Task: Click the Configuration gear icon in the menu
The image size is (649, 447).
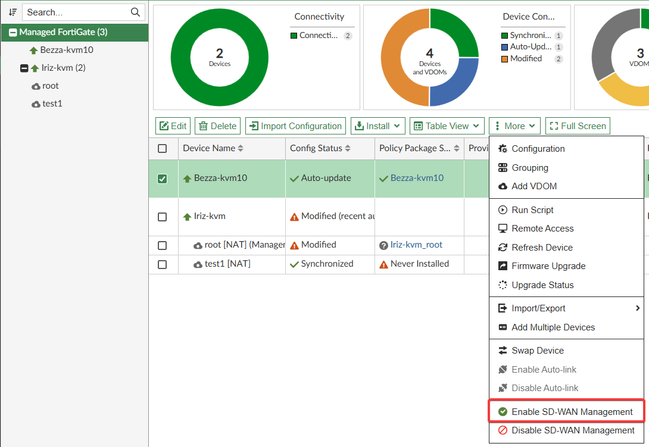Action: click(x=503, y=149)
